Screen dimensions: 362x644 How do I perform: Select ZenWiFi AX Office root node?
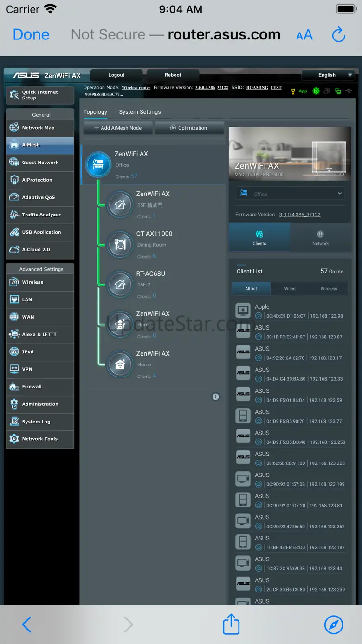coord(153,165)
